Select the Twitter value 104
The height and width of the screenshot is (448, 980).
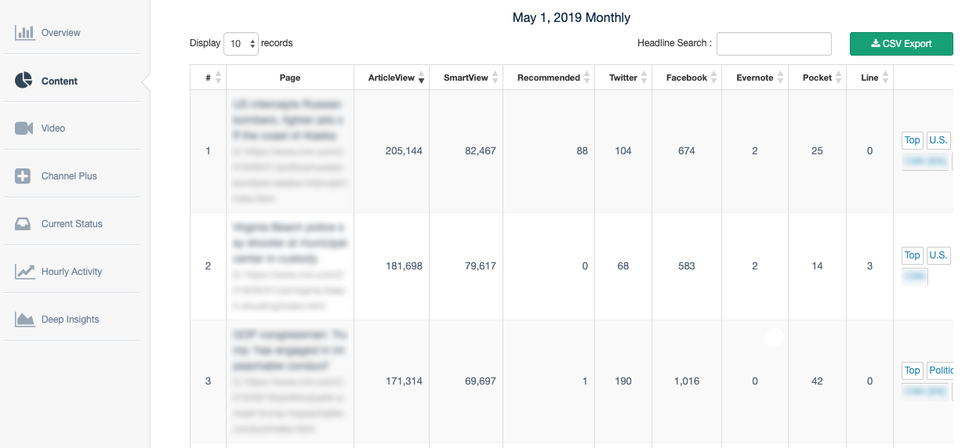623,151
